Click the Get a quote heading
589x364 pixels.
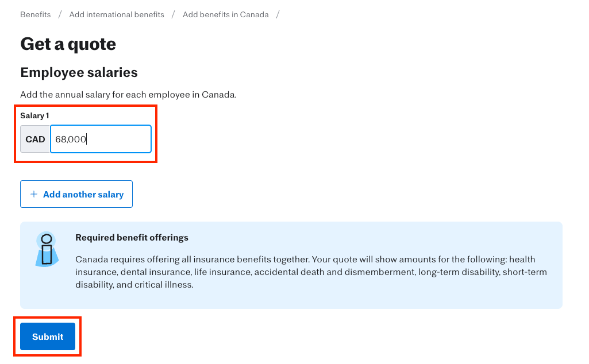[x=68, y=44]
